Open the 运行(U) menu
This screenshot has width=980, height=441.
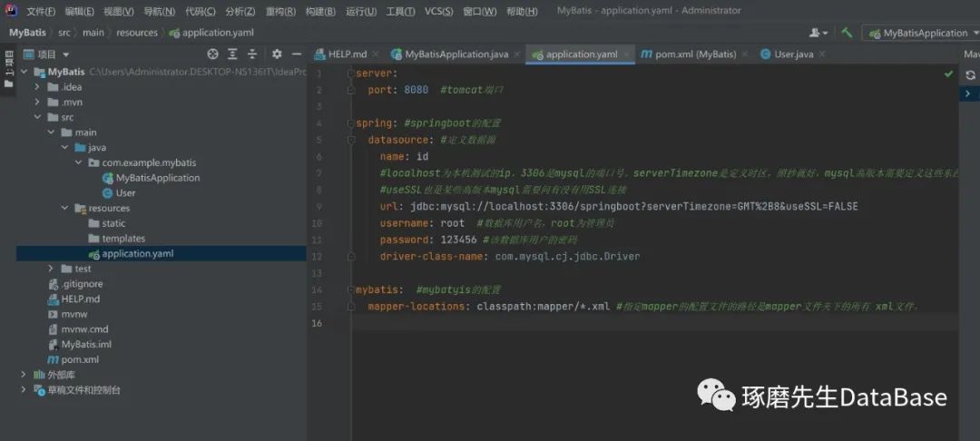pyautogui.click(x=361, y=11)
